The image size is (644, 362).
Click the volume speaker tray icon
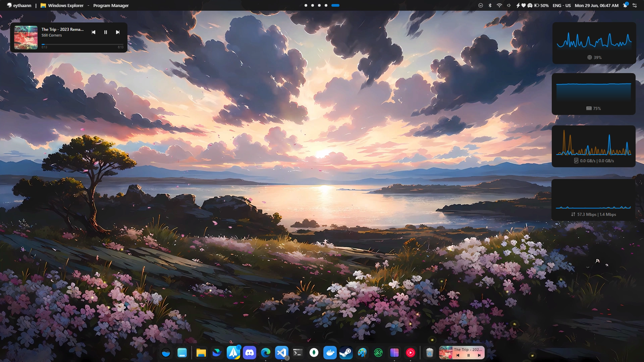pos(509,5)
